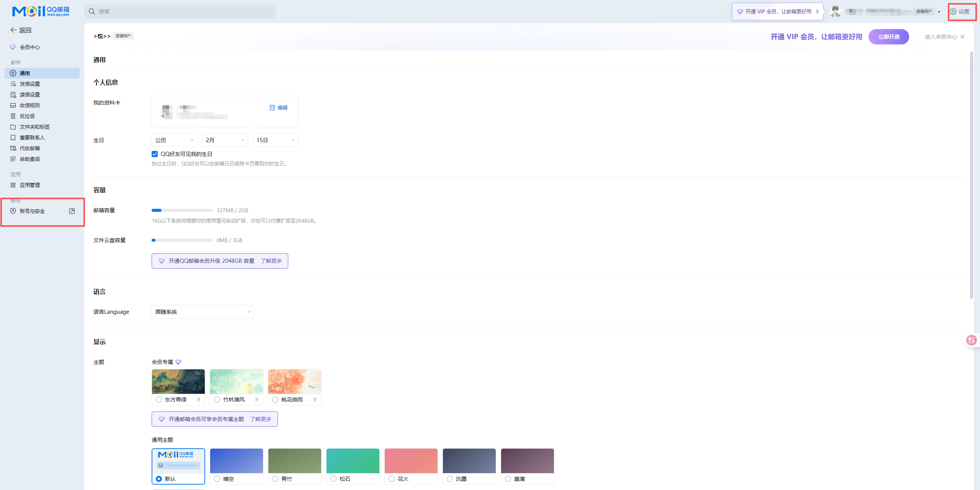
Task: Click the QQ邮箱 logo
Action: 41,11
